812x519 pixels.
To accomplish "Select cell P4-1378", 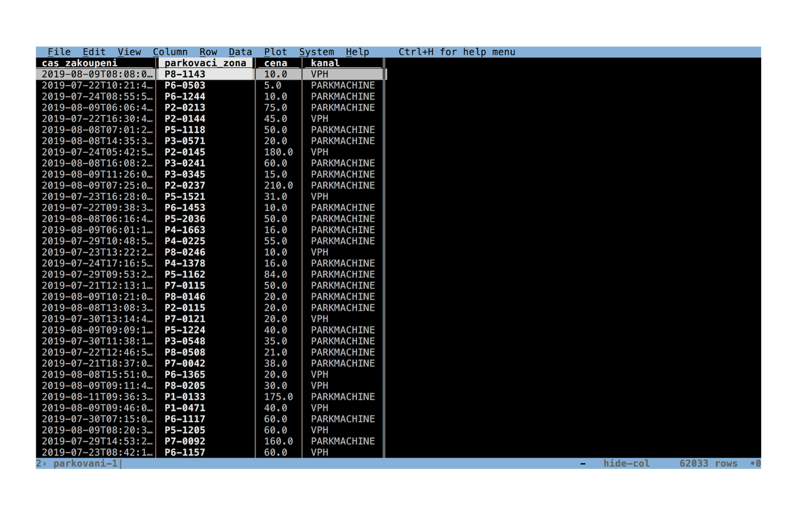I will 185,263.
